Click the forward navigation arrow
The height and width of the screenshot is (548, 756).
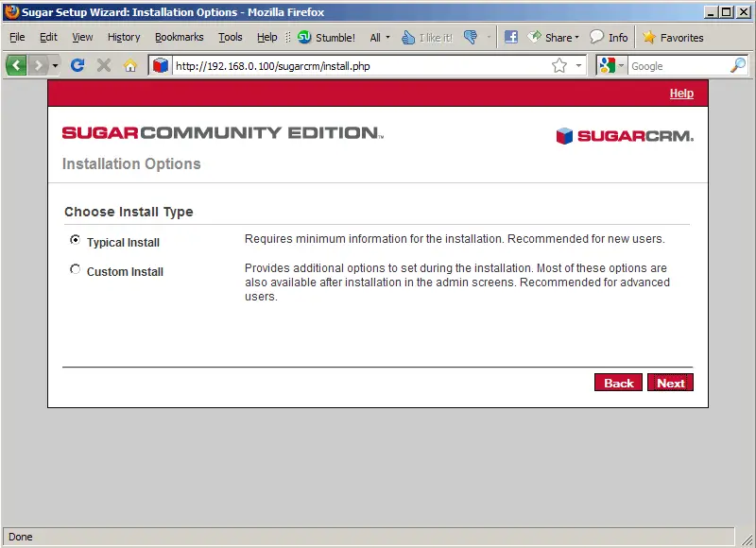[x=39, y=64]
